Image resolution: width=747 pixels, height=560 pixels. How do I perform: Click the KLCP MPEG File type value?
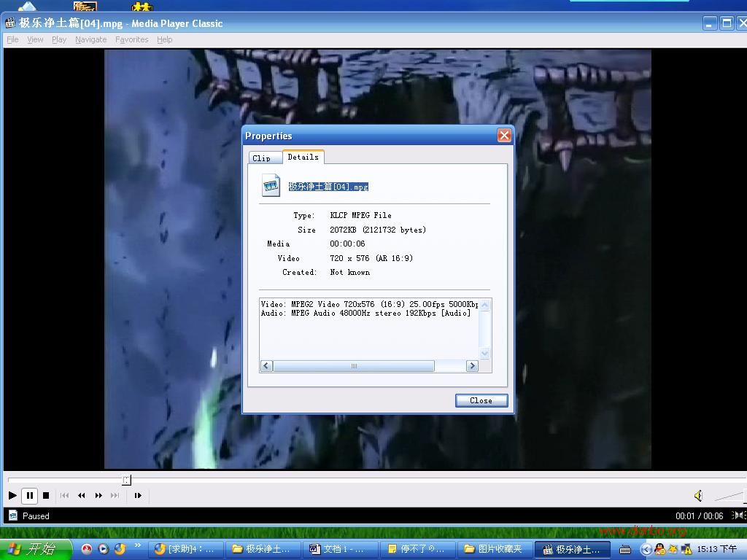coord(360,215)
